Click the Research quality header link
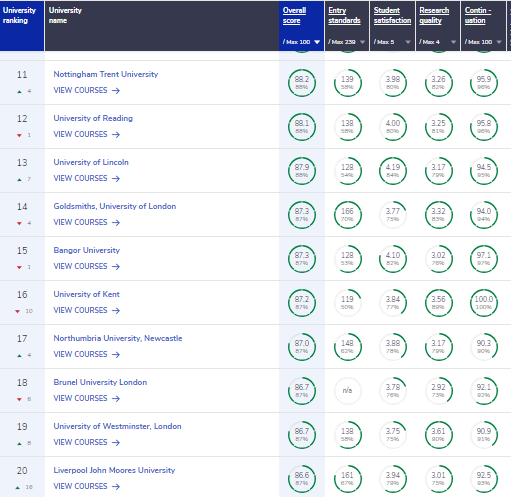This screenshot has height=497, width=511. coord(434,15)
